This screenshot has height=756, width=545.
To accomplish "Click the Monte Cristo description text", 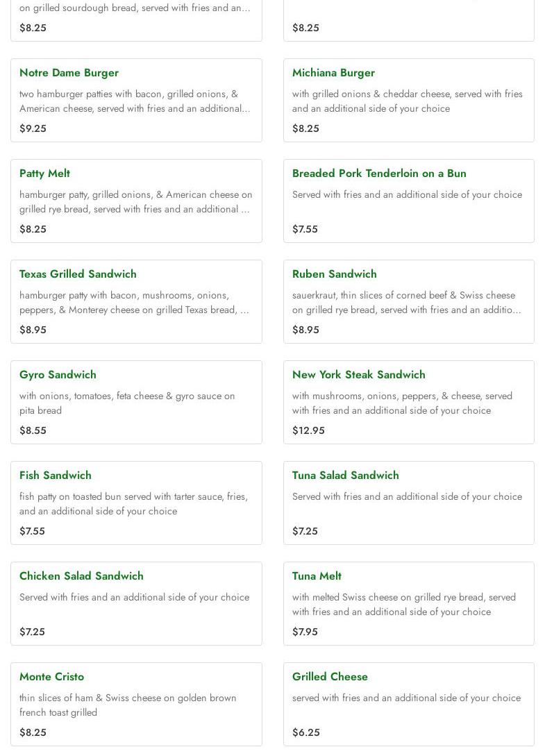I will click(x=128, y=705).
